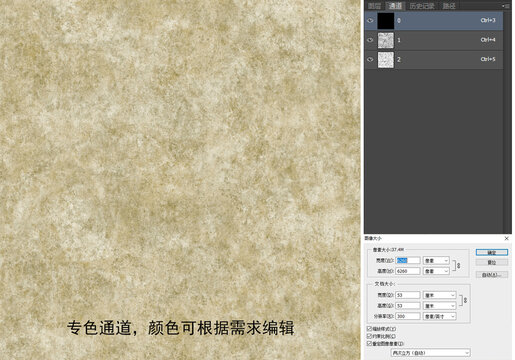Screen dimensions: 515x360
Task: Select the channel 1 thumbnail
Action: click(x=386, y=40)
